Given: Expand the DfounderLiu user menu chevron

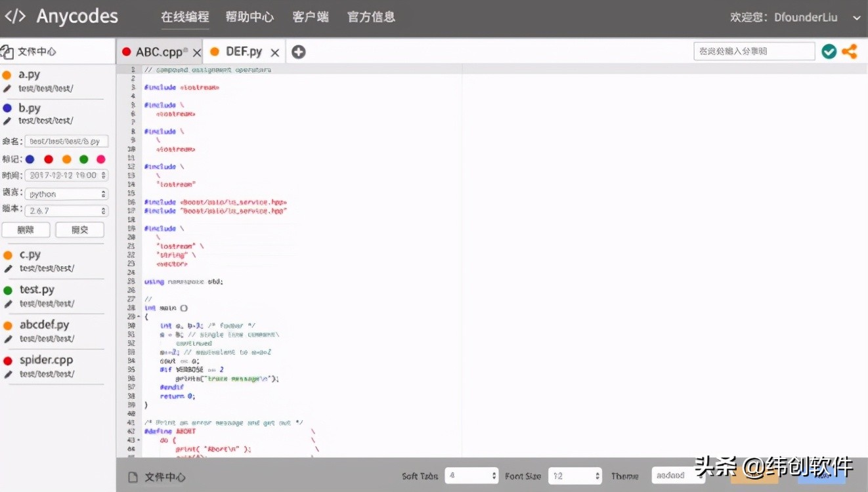Looking at the screenshot, I should (x=856, y=18).
